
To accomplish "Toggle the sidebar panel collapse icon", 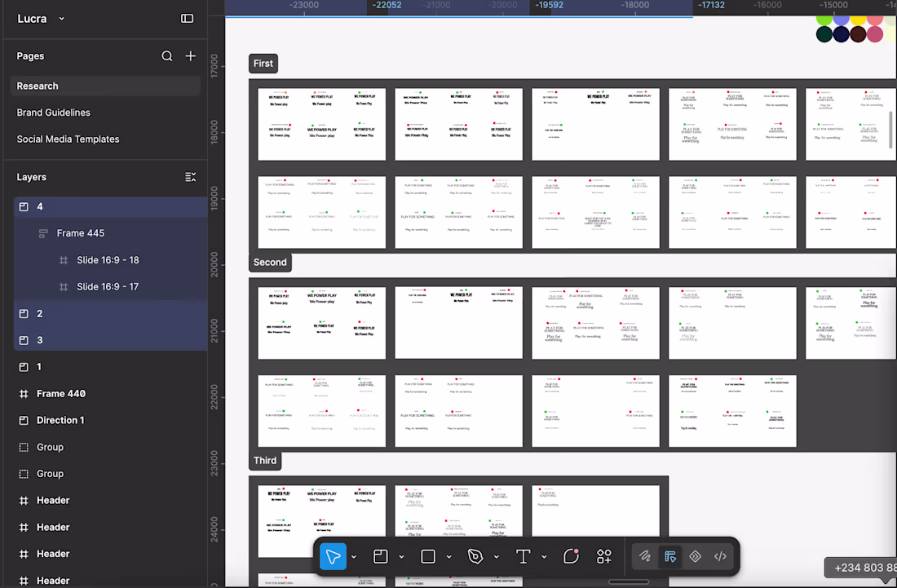I will [x=187, y=18].
